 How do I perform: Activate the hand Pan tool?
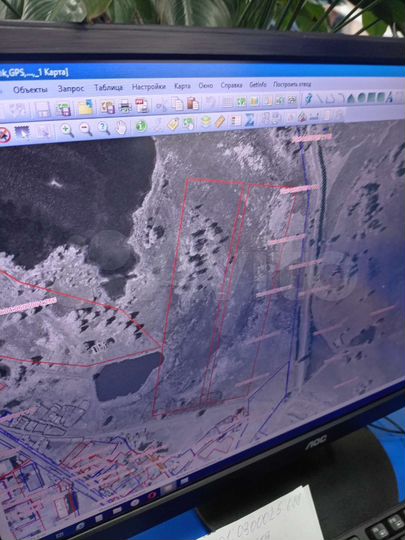pos(121,127)
